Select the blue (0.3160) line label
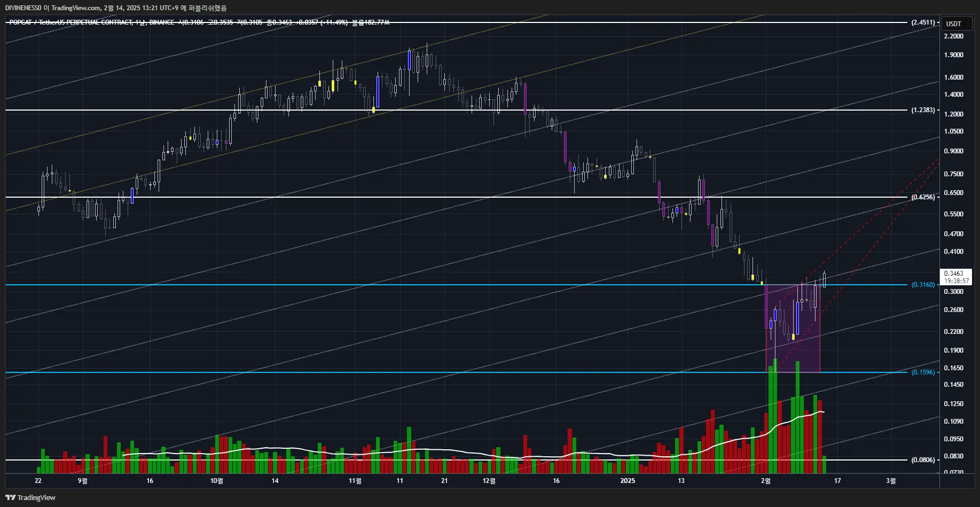Image resolution: width=980 pixels, height=507 pixels. point(923,285)
